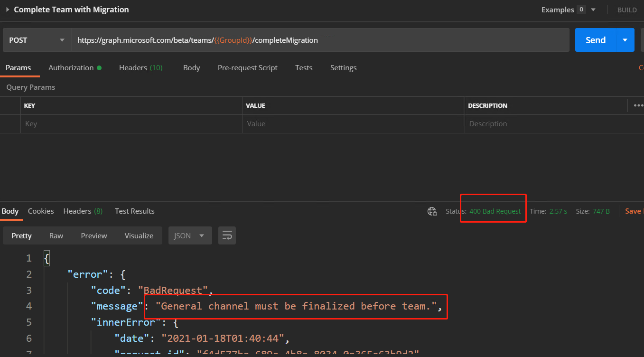This screenshot has height=357, width=644.
Task: Click the response size 747 B
Action: pyautogui.click(x=601, y=211)
